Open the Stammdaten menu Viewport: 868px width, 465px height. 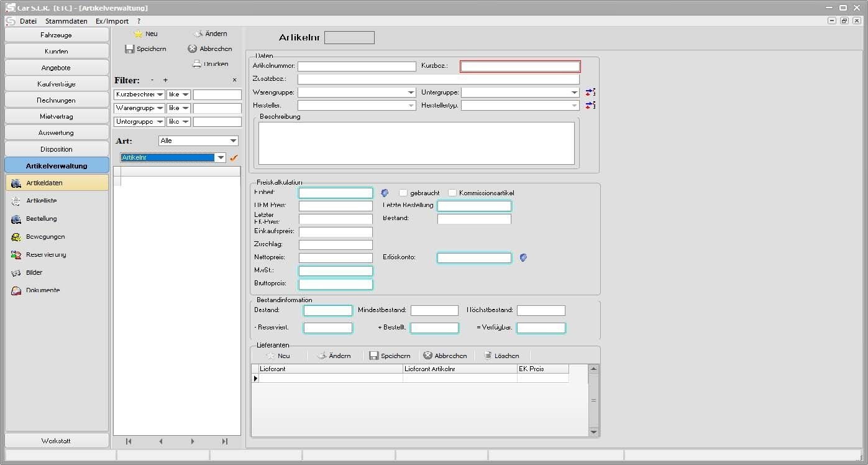click(x=66, y=21)
